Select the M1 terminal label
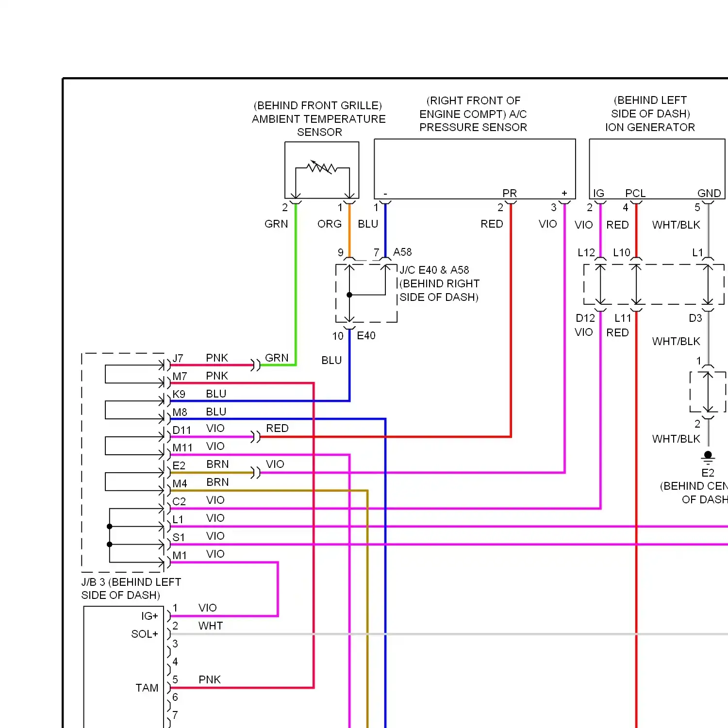This screenshot has height=728, width=728. (180, 555)
